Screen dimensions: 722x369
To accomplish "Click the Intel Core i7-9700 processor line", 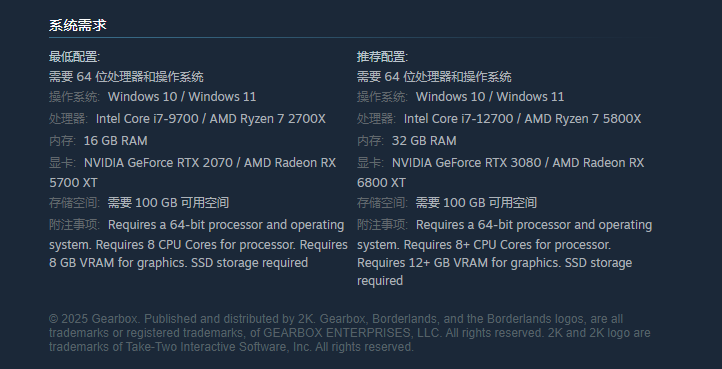I will pos(210,119).
